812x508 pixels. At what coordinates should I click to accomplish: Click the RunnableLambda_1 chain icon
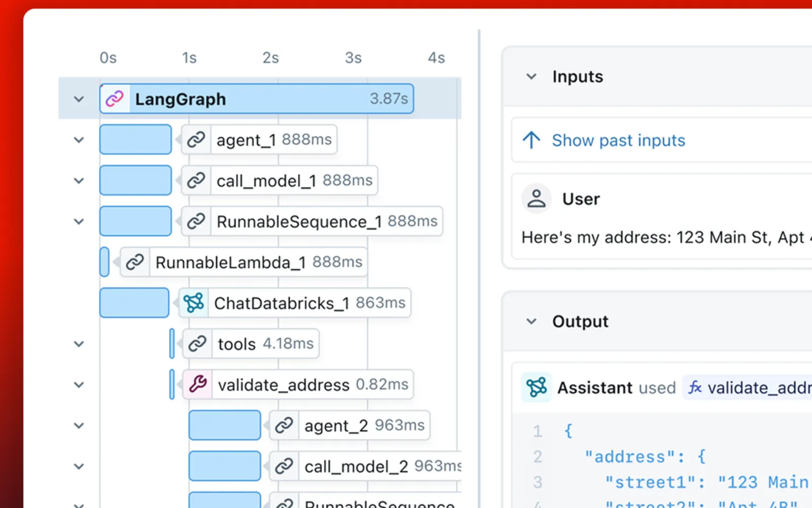pyautogui.click(x=135, y=262)
